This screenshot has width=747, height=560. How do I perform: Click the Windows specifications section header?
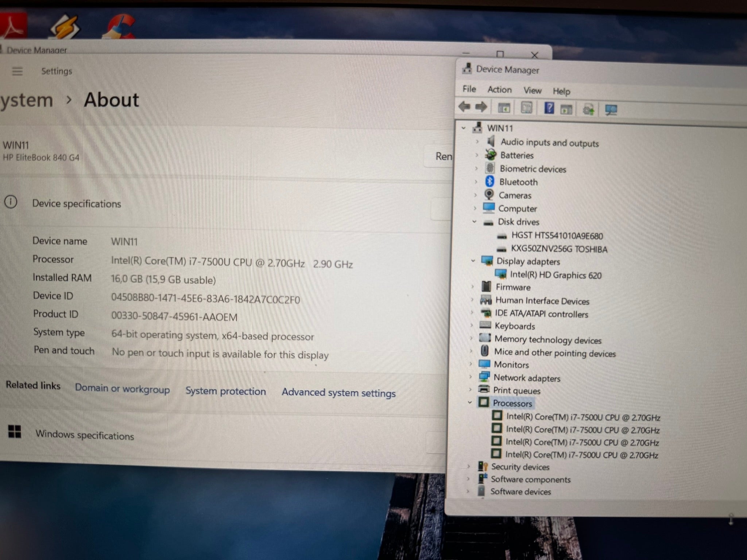pyautogui.click(x=85, y=435)
